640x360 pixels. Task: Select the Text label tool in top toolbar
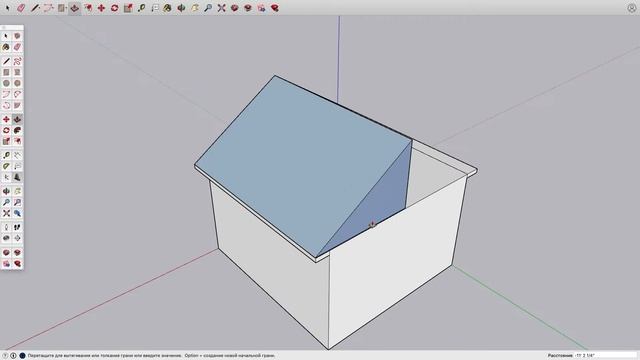[155, 8]
